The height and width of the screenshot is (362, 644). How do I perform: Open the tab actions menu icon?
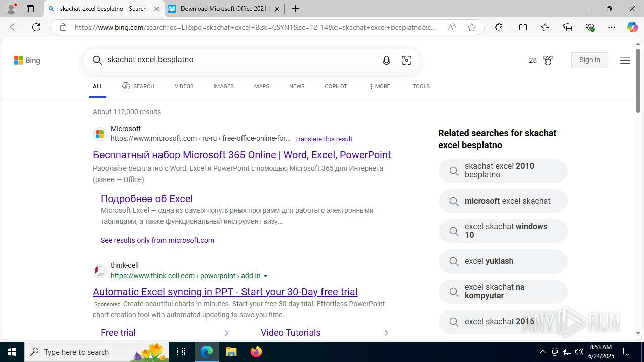pos(30,9)
